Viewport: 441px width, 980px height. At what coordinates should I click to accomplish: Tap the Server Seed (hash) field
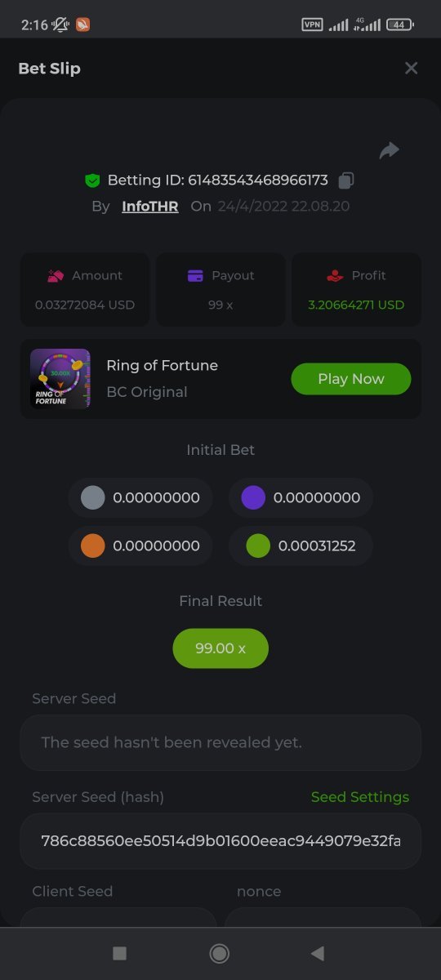pyautogui.click(x=220, y=840)
